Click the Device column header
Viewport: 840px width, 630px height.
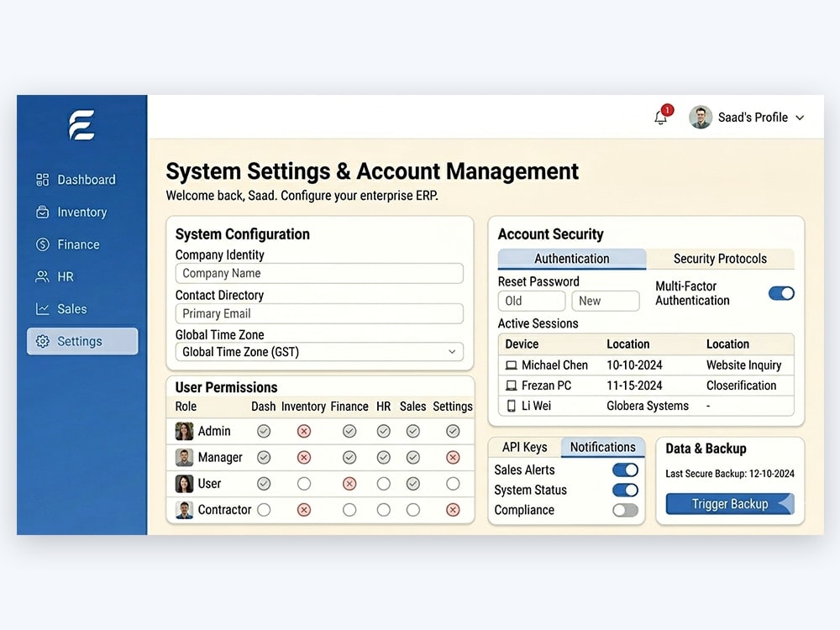point(522,344)
